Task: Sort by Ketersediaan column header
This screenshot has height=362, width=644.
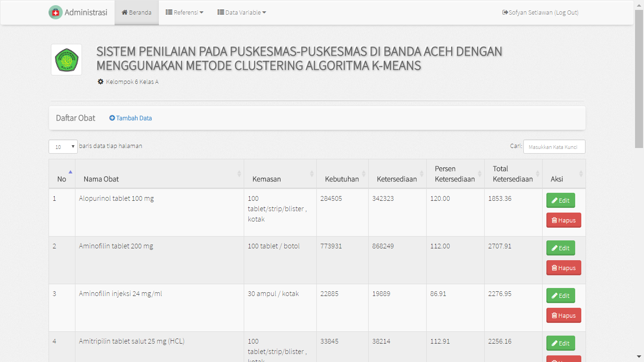Action: [396, 179]
